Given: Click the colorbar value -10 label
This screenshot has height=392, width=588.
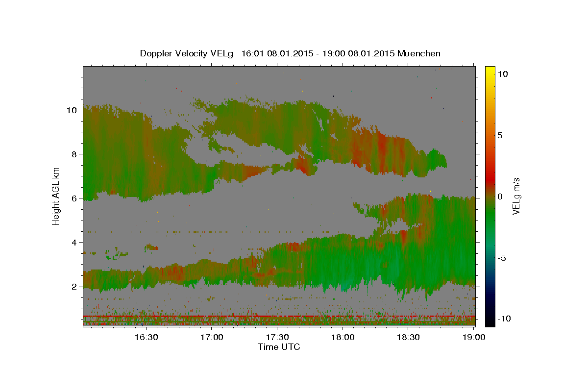Looking at the screenshot, I should click(504, 319).
